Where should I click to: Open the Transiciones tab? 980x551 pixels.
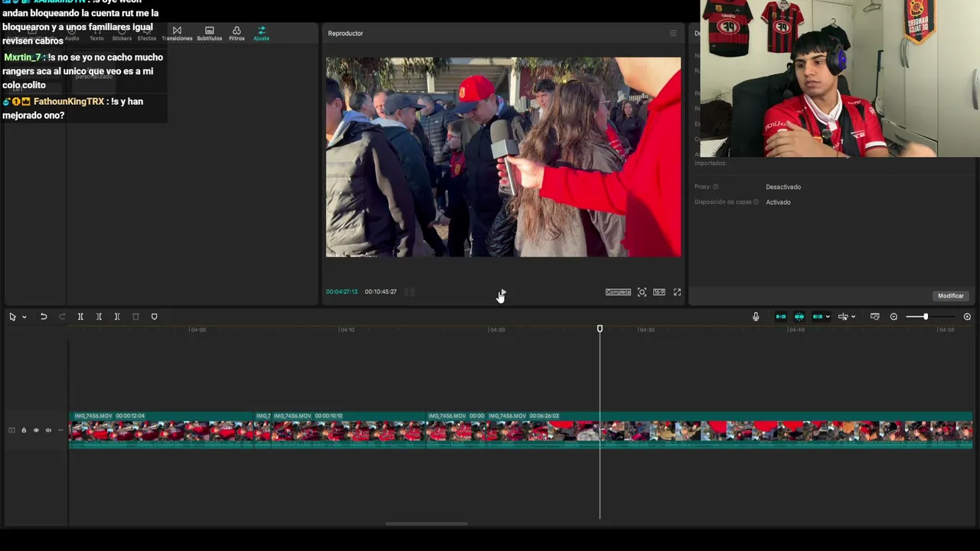(177, 34)
